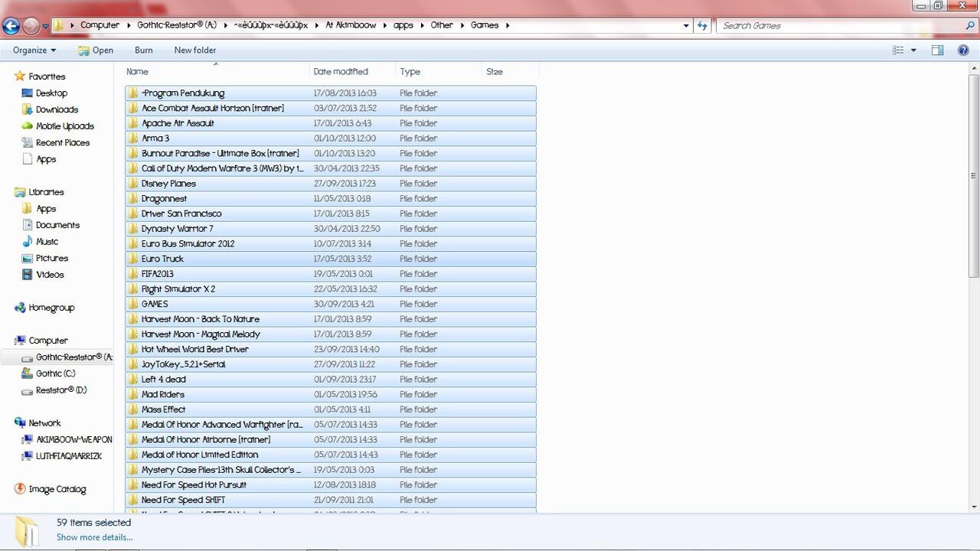Click the Image Catalog icon
Viewport: 980px width, 551px height.
(20, 489)
